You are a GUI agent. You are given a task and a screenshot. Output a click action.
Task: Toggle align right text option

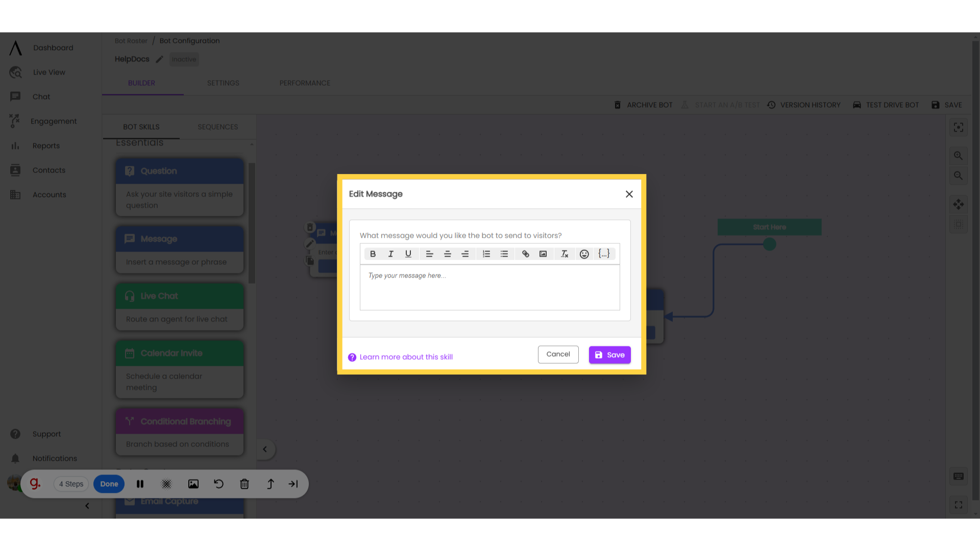coord(466,254)
